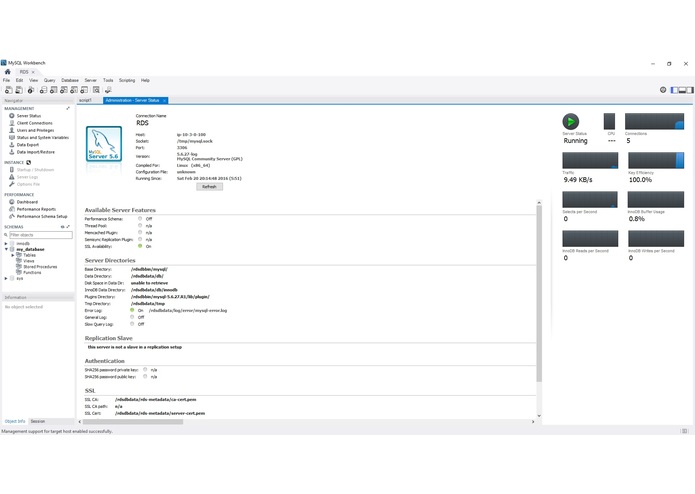Screen dimensions: 695x494
Task: Open the performance Dashboard
Action: point(27,202)
